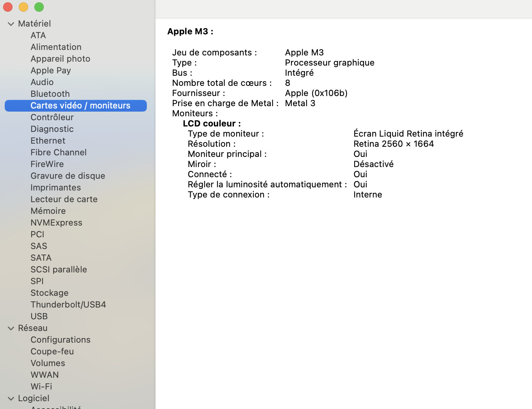Select WWAN under Réseau
Image resolution: width=532 pixels, height=409 pixels.
(x=45, y=375)
